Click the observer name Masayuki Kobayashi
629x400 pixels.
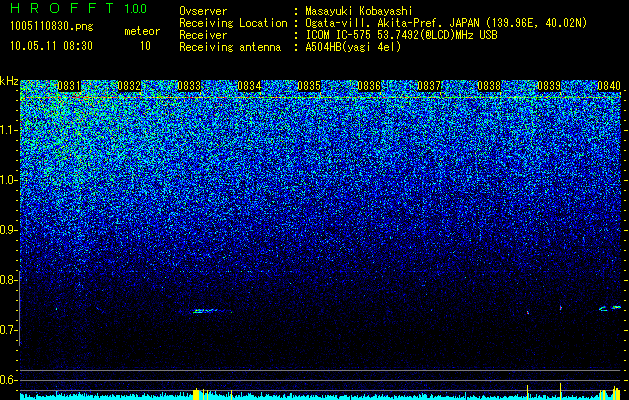coord(359,11)
